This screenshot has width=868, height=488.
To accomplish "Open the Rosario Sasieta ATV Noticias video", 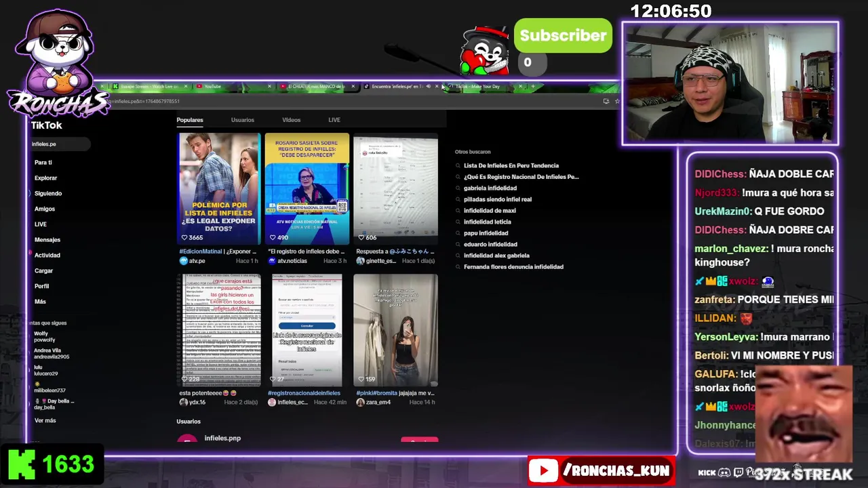I will (307, 188).
